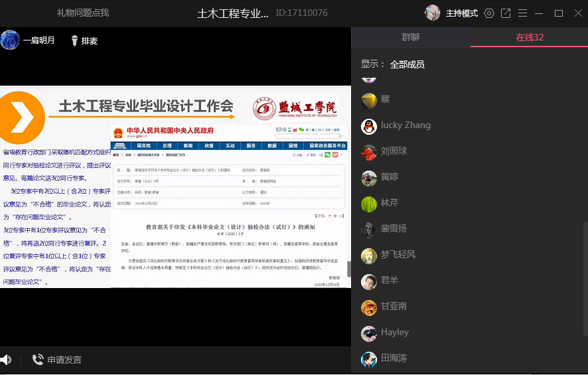Select member Hayley in the list
This screenshot has width=588, height=375.
pyautogui.click(x=394, y=333)
